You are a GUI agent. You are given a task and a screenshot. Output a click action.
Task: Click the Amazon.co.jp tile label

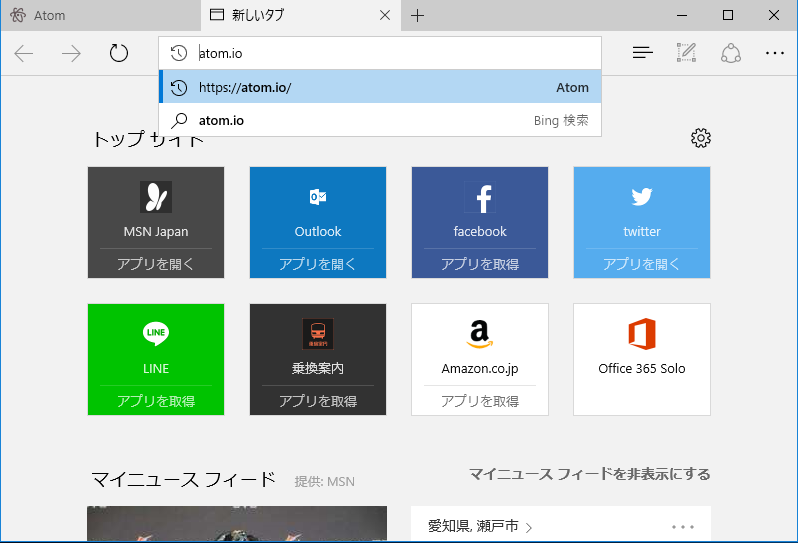[480, 368]
